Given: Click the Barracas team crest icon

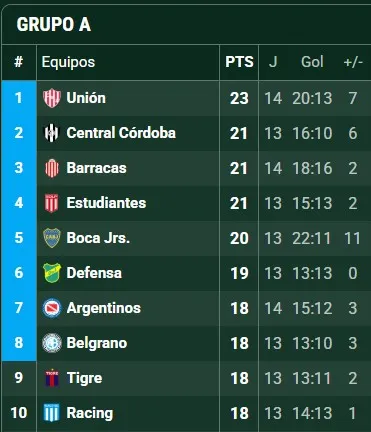Looking at the screenshot, I should pos(52,168).
